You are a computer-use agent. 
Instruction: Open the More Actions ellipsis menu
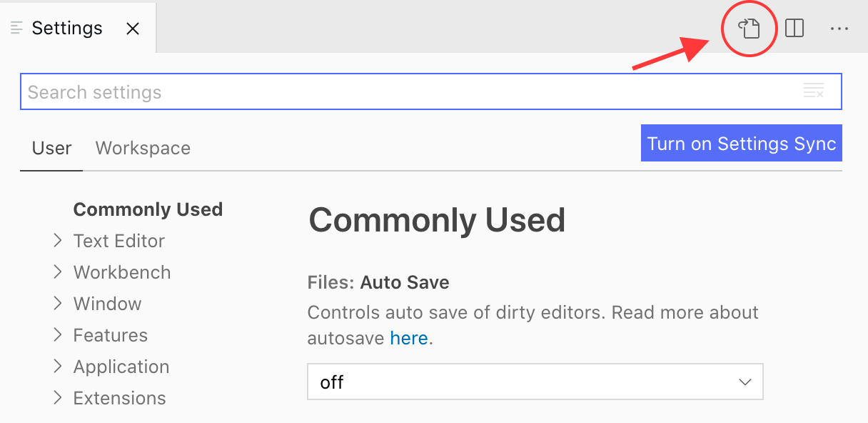point(839,29)
